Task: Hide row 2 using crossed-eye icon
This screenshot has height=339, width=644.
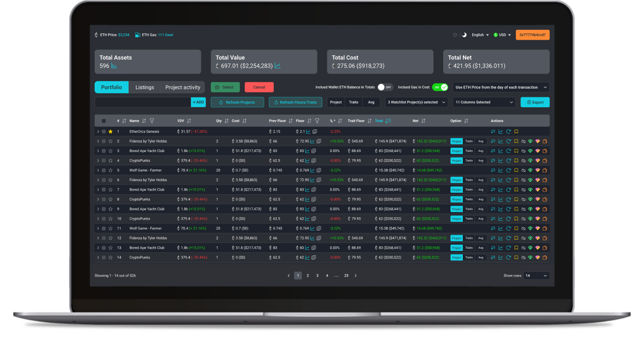Action: (523, 141)
